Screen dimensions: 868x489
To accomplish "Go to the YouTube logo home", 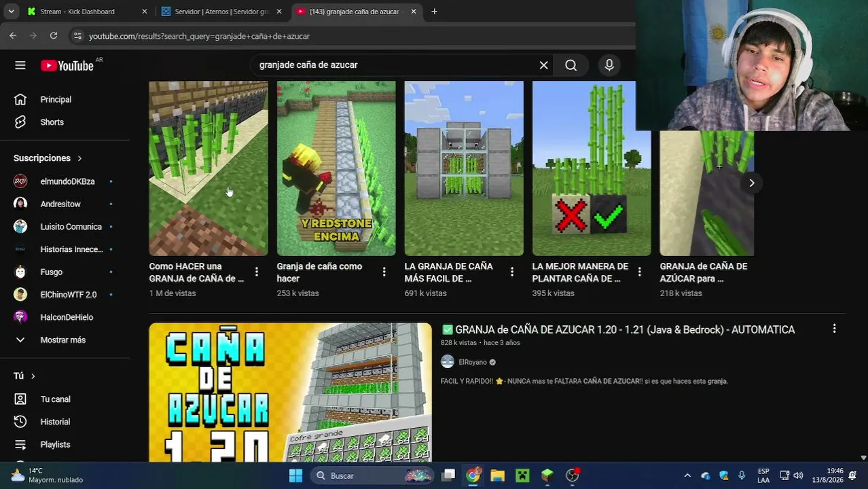I will (67, 65).
